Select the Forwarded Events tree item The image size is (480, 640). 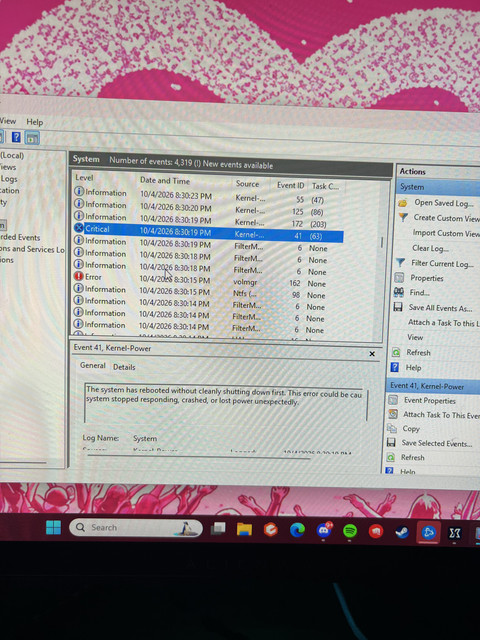[x=20, y=237]
